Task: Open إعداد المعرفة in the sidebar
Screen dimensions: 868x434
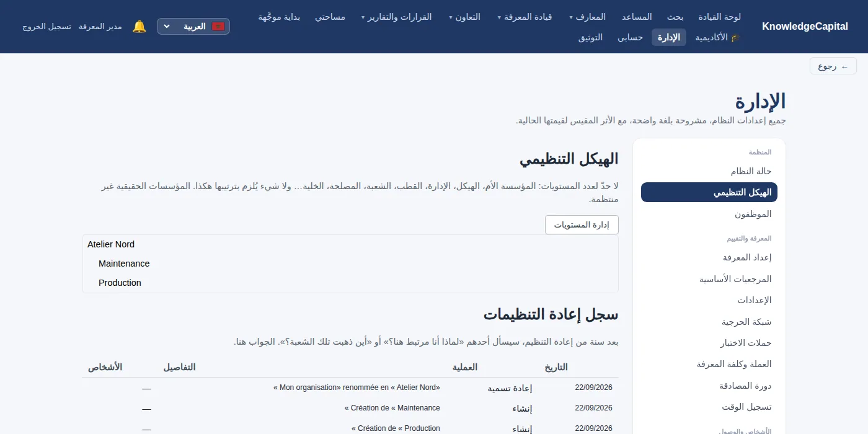Action: (709, 257)
